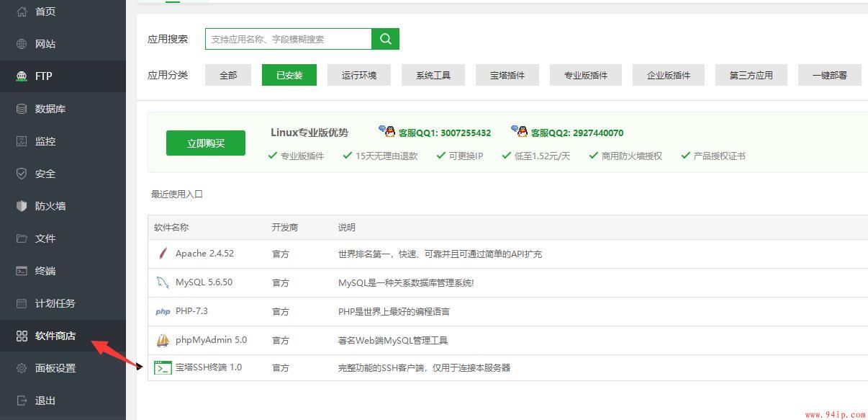
Task: Click the 数据库 database icon
Action: [22, 109]
